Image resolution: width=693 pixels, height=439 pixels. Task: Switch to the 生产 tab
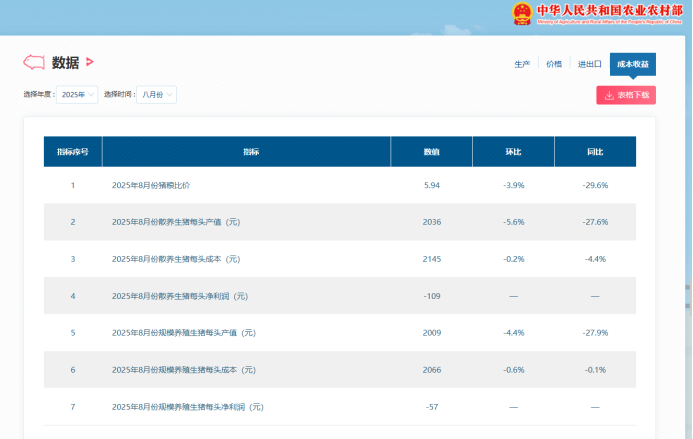pyautogui.click(x=522, y=64)
